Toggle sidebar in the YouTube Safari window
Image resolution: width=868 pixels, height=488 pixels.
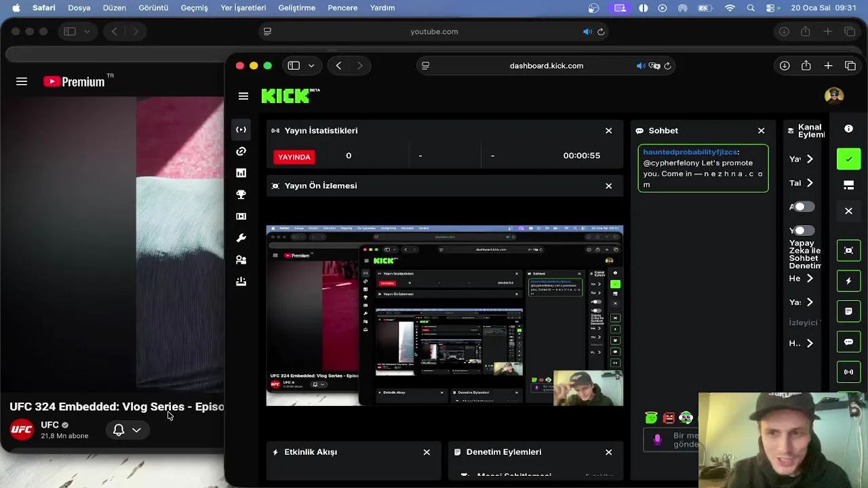tap(70, 32)
